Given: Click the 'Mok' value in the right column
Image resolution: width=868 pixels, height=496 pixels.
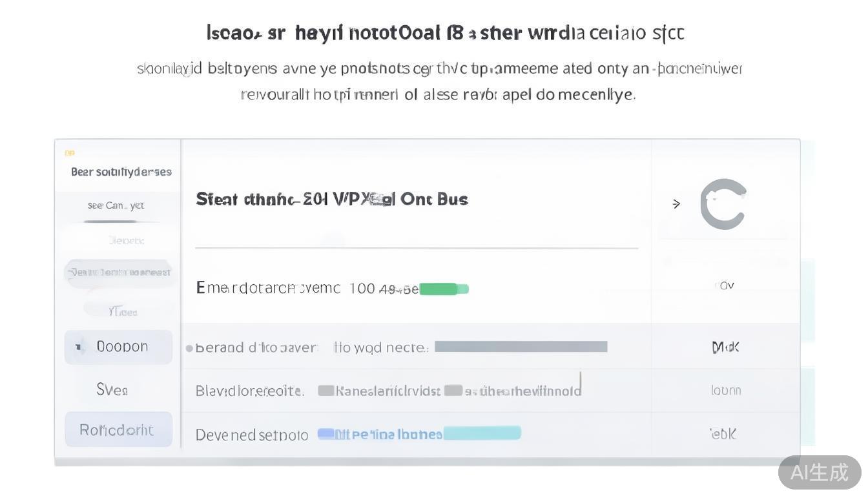Looking at the screenshot, I should click(725, 347).
